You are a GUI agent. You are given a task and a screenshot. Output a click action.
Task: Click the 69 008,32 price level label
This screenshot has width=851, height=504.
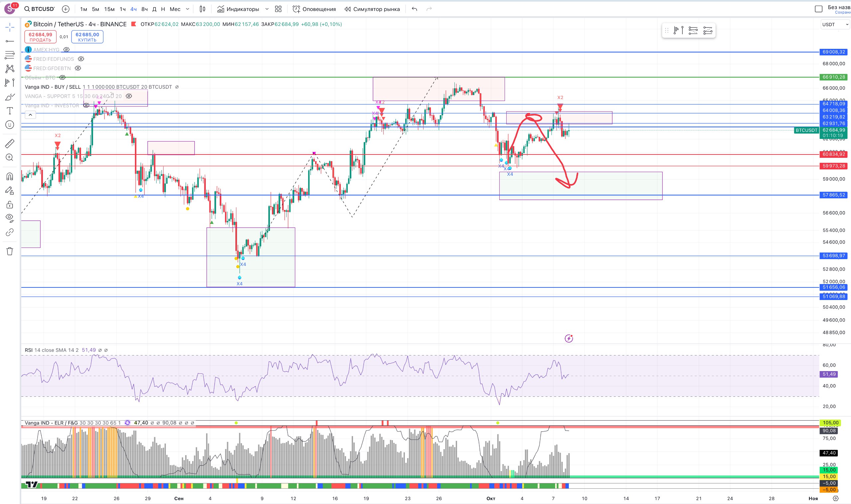pos(834,52)
